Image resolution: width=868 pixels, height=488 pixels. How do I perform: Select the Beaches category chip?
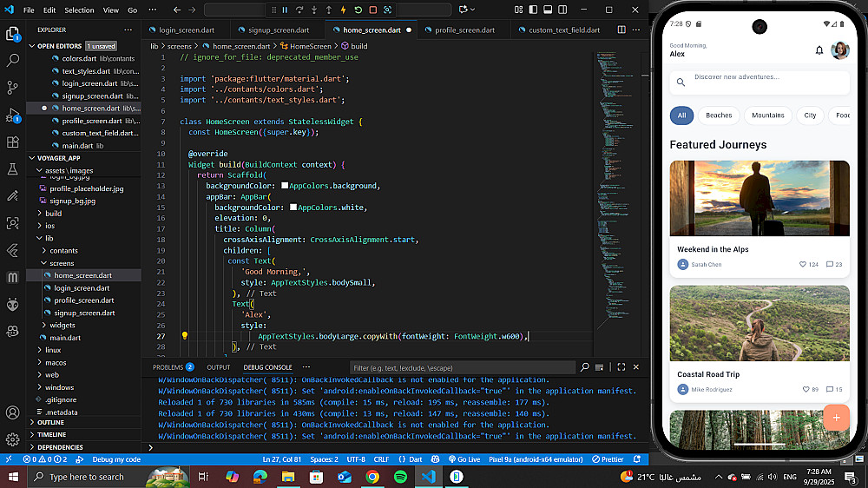tap(719, 115)
